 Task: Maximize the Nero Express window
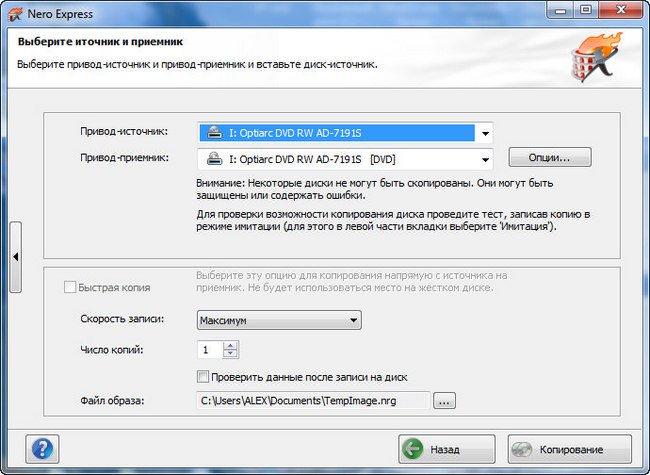pyautogui.click(x=586, y=10)
